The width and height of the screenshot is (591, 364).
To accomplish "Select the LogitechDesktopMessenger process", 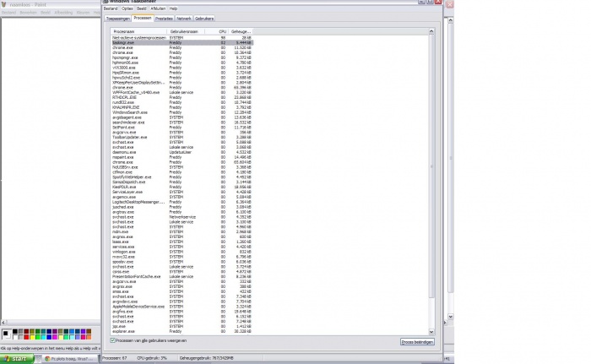I will [x=182, y=202].
